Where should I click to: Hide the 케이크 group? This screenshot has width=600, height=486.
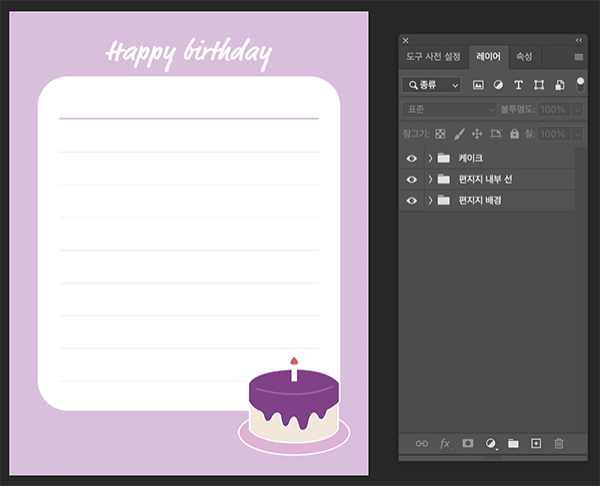coord(412,158)
